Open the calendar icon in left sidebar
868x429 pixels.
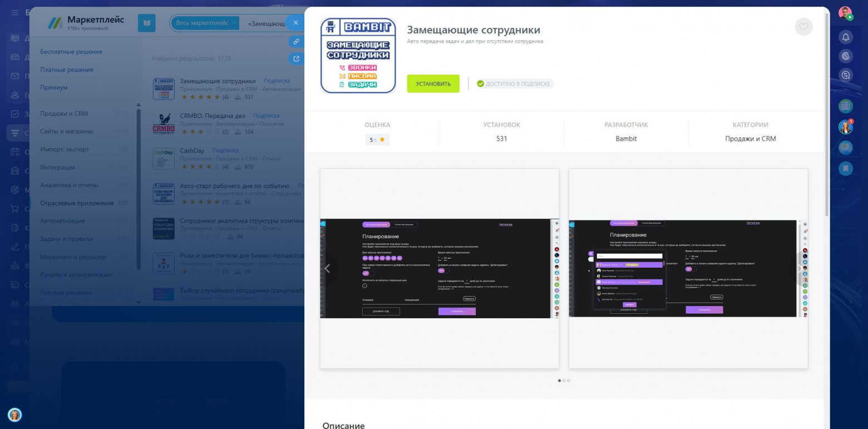click(x=15, y=152)
